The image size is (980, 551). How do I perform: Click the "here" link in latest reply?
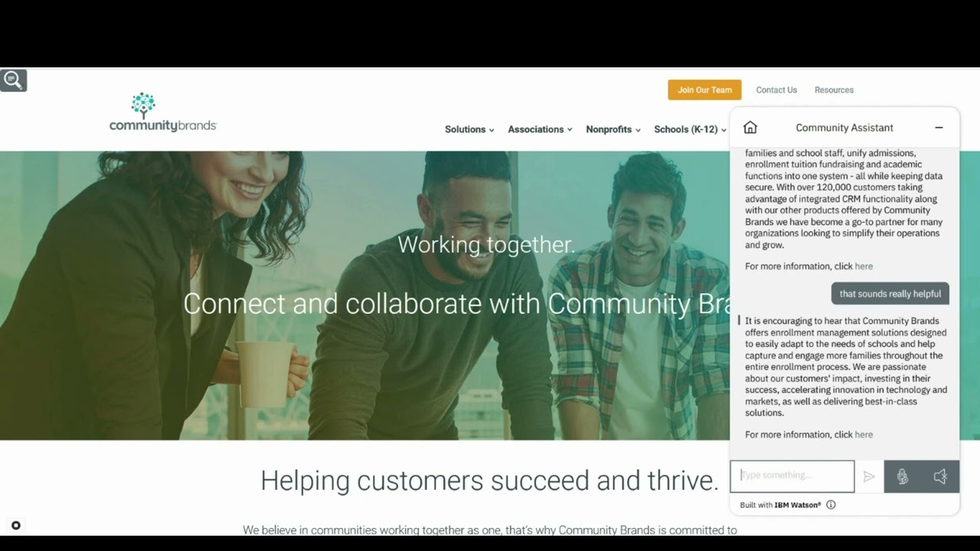(864, 435)
